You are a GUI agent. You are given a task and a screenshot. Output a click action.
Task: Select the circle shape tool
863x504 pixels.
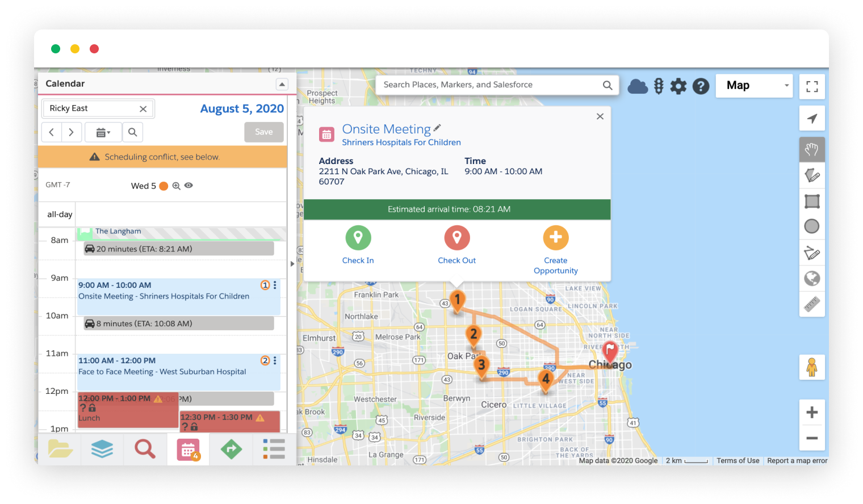click(812, 226)
